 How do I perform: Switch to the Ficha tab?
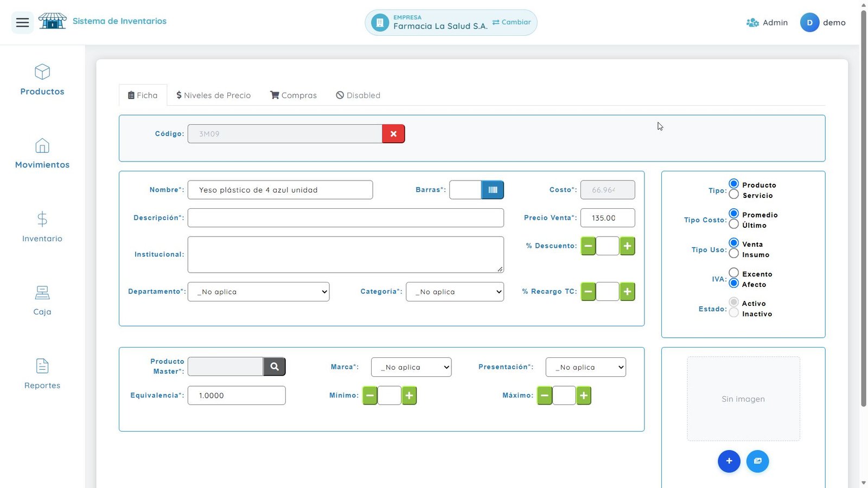tap(143, 95)
